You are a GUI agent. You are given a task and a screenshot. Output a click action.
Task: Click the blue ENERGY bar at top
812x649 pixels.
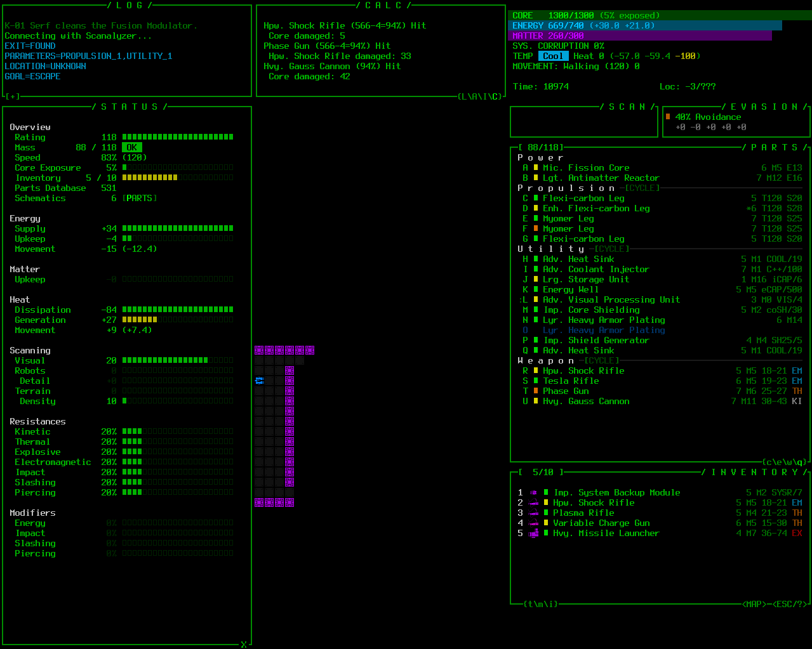pos(646,25)
